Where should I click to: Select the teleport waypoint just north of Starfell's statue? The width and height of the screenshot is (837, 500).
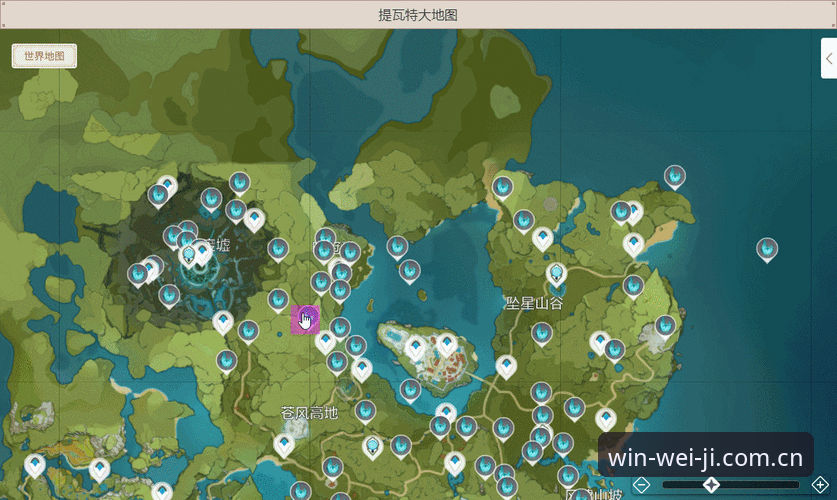point(542,239)
